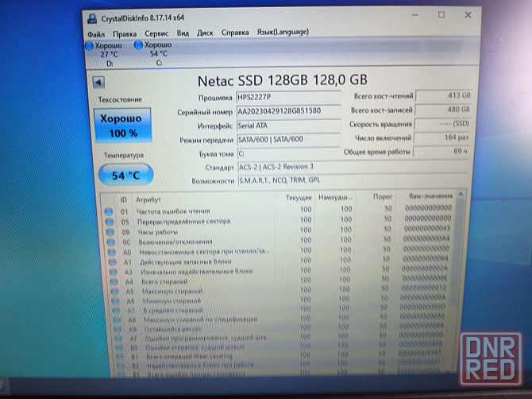Screen dimensions: 532x399
Task: Click the Возможности field S.M.A.R.T., NCQ, TRIM
Action: click(353, 180)
